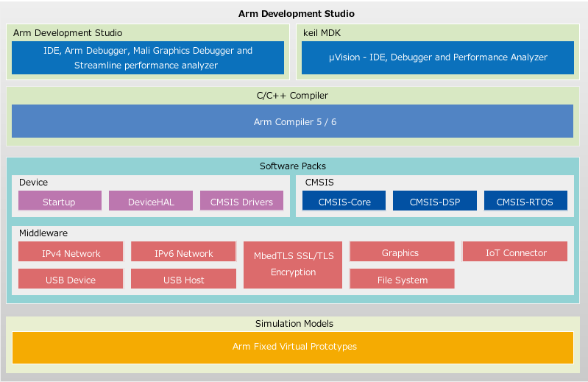The height and width of the screenshot is (382, 588).
Task: Click the Graphics middleware block
Action: (400, 252)
